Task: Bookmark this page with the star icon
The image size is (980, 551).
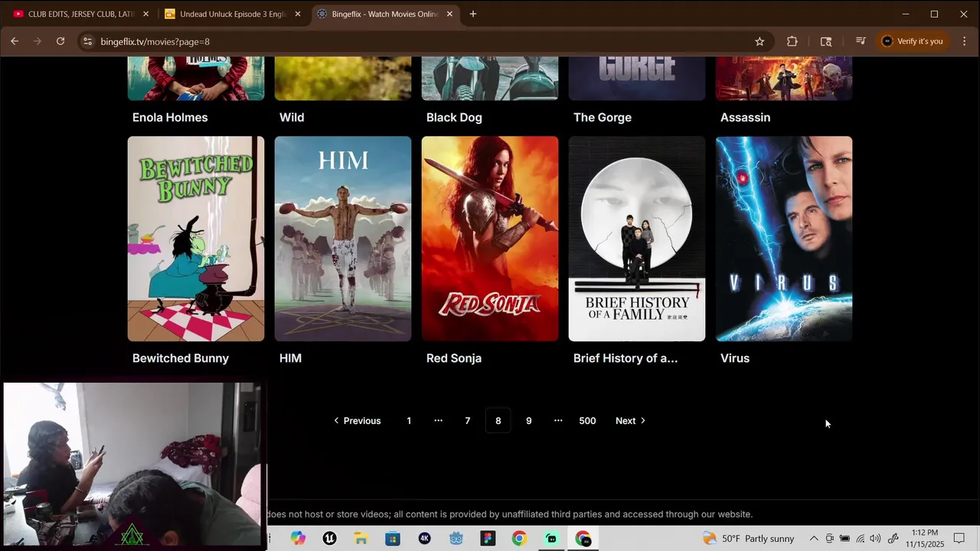Action: pyautogui.click(x=759, y=41)
